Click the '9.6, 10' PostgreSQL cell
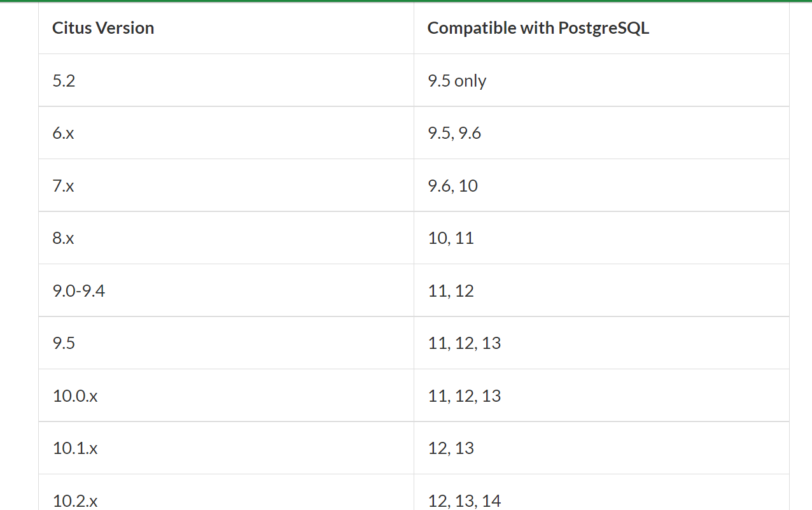 tap(452, 186)
